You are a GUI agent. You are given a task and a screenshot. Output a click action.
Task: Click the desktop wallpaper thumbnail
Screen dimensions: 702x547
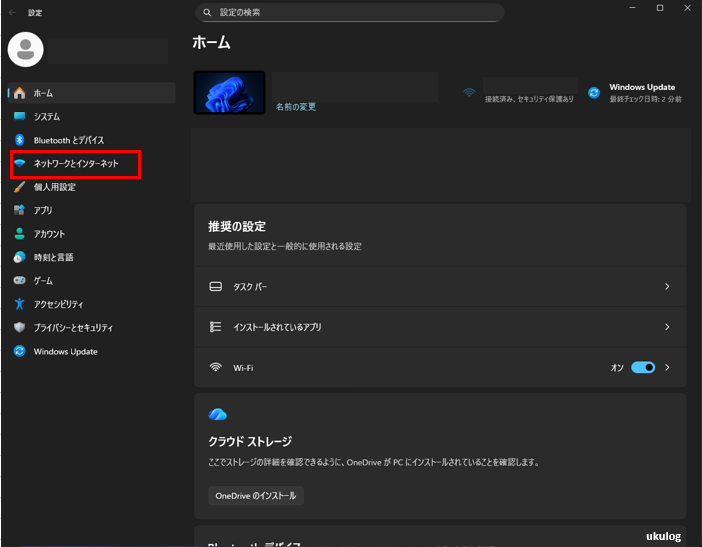[x=229, y=93]
